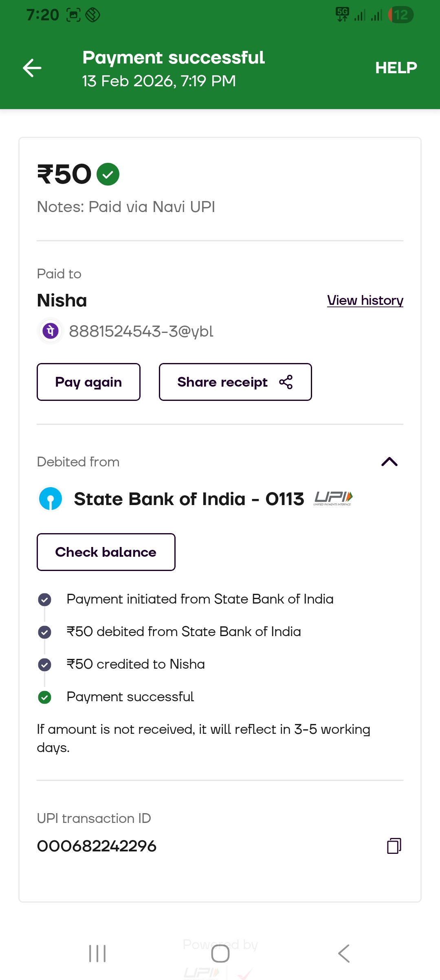Collapse the Debited from section

click(x=389, y=462)
